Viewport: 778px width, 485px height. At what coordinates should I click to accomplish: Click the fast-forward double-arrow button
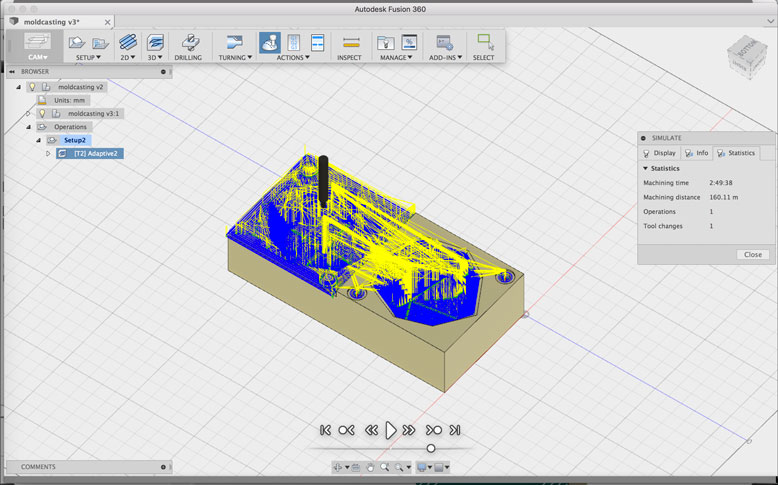click(x=409, y=430)
